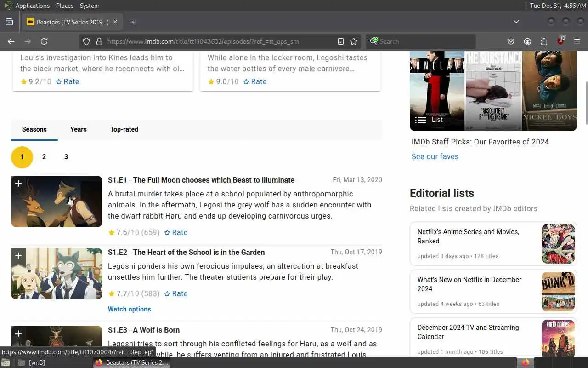
Task: Select season 2
Action: pos(44,157)
